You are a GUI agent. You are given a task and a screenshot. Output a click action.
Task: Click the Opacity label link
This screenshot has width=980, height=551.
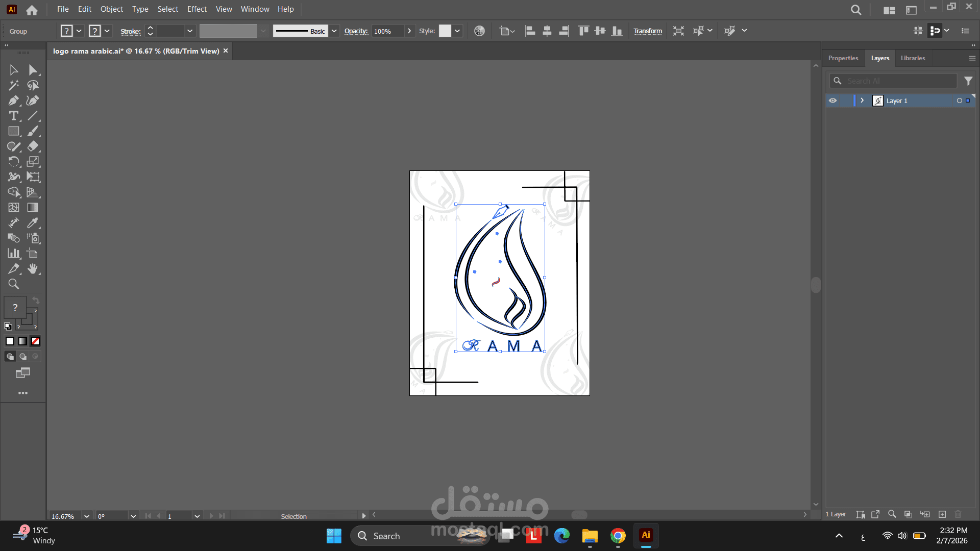356,31
